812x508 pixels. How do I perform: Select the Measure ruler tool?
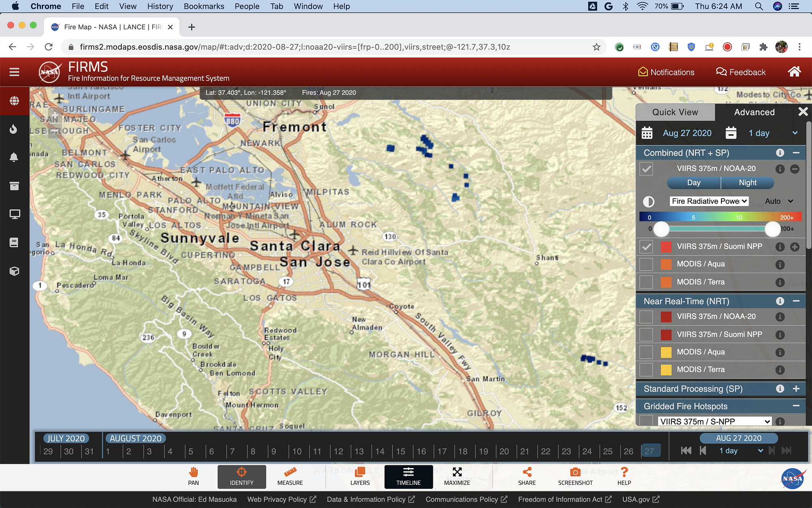tap(290, 476)
